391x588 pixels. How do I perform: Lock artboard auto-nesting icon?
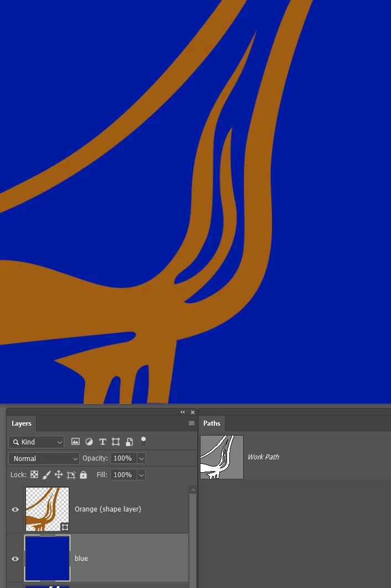click(71, 475)
